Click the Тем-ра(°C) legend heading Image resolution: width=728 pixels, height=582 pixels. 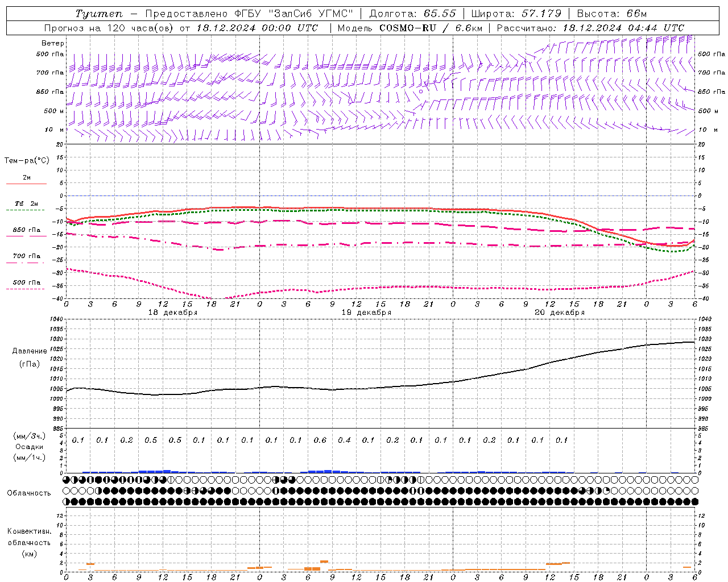(x=27, y=161)
